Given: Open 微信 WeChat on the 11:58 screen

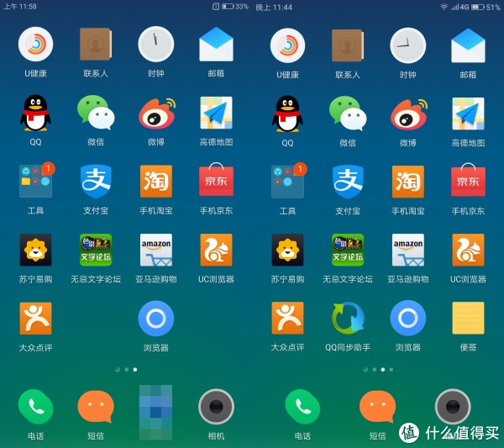Looking at the screenshot, I should pyautogui.click(x=96, y=112).
